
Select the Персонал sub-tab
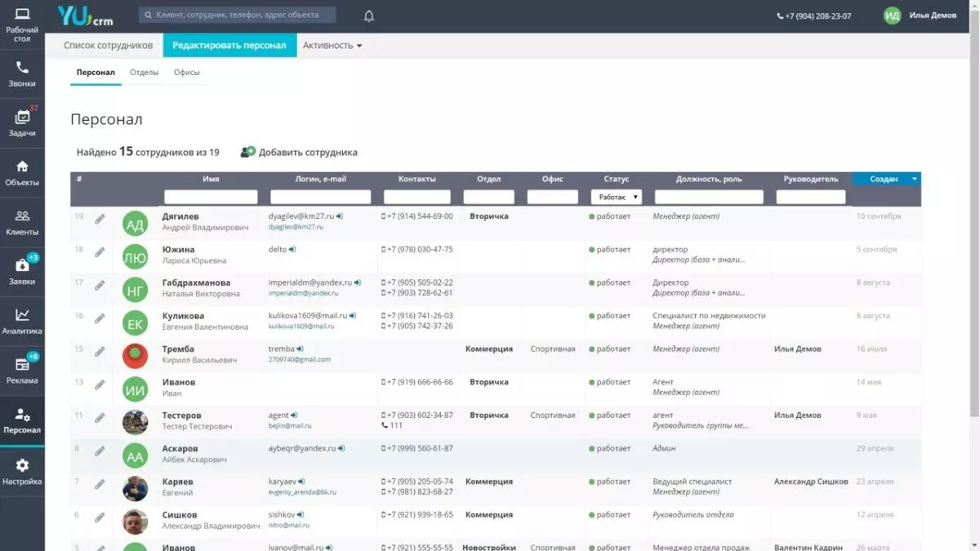[96, 73]
